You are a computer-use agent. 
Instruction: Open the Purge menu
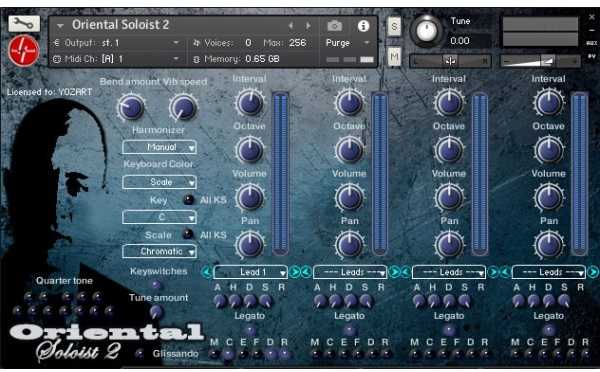348,42
